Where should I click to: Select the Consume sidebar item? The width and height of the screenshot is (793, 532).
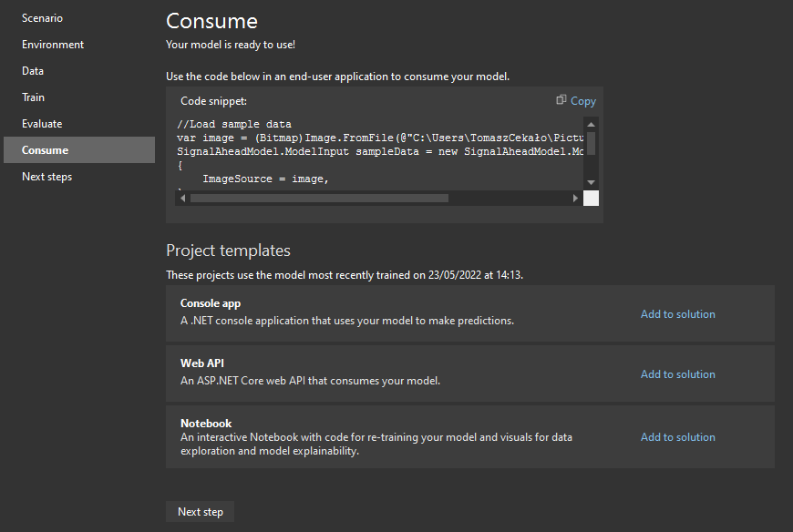pyautogui.click(x=79, y=150)
